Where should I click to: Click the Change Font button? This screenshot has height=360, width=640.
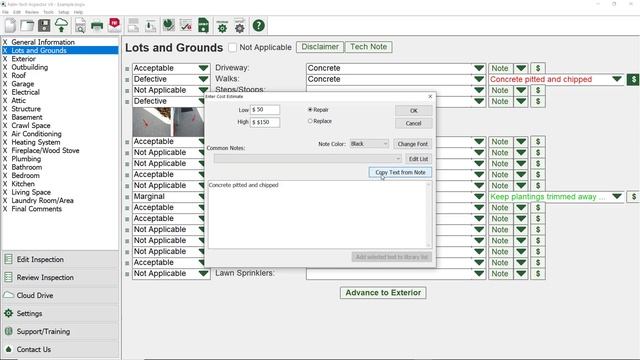click(412, 144)
